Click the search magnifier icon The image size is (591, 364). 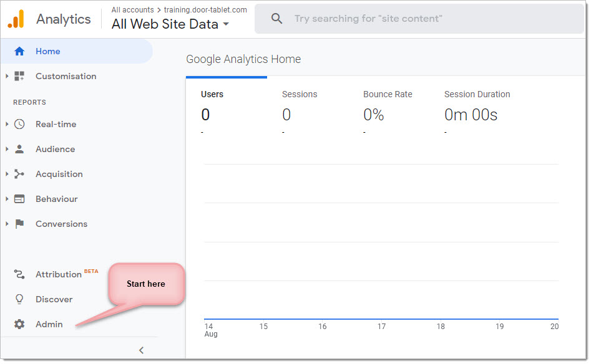coord(276,19)
